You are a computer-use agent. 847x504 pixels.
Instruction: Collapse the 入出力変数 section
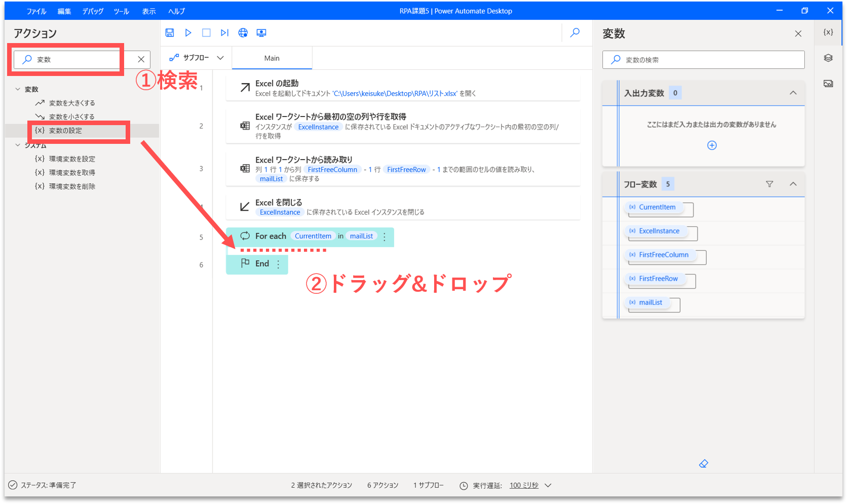pos(793,93)
